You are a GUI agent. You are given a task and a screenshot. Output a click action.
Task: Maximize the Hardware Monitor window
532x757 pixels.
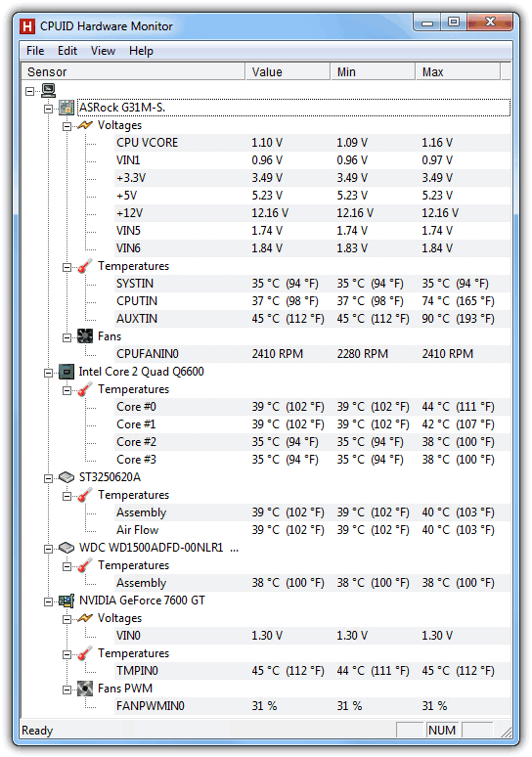pos(454,22)
